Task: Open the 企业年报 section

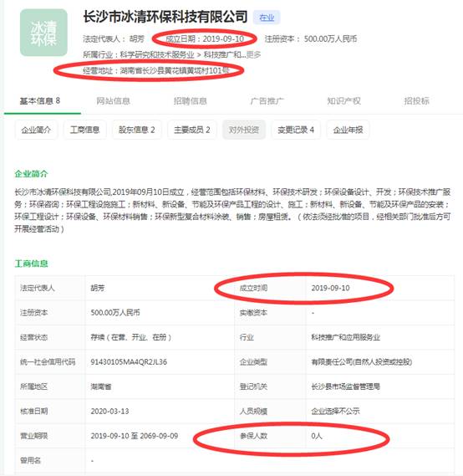Action: (x=348, y=130)
